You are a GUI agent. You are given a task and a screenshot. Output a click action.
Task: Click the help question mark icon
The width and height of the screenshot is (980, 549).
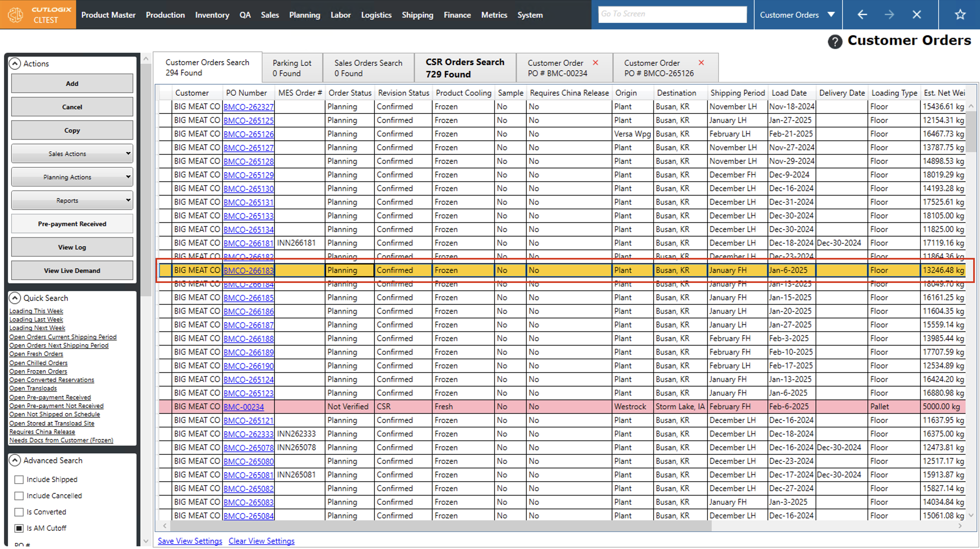click(835, 41)
